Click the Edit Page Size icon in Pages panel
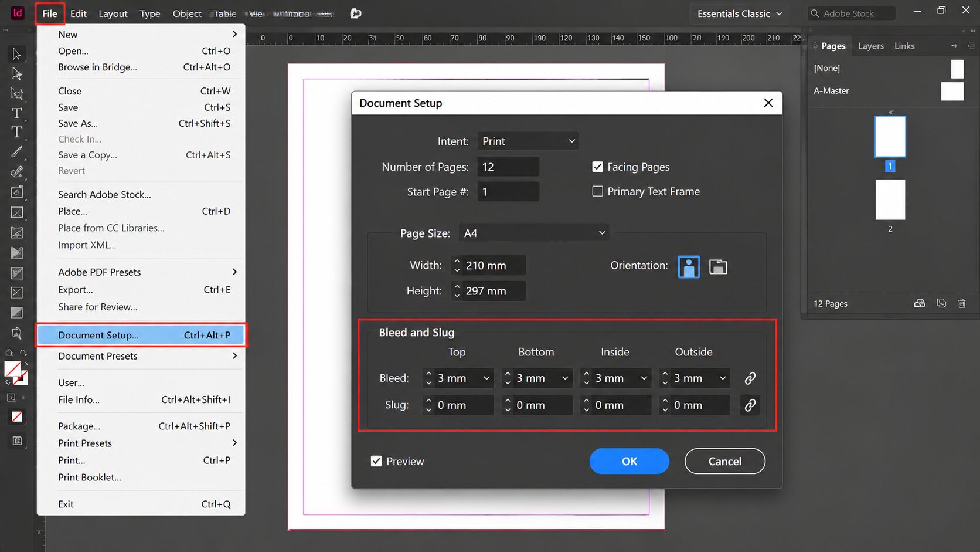The image size is (980, 552). tap(920, 303)
